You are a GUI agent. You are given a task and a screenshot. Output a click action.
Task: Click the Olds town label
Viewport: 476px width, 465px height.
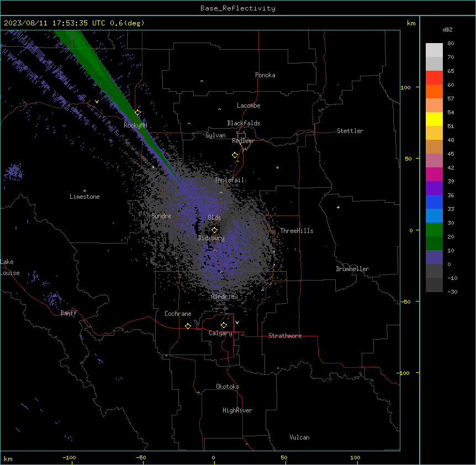(214, 218)
